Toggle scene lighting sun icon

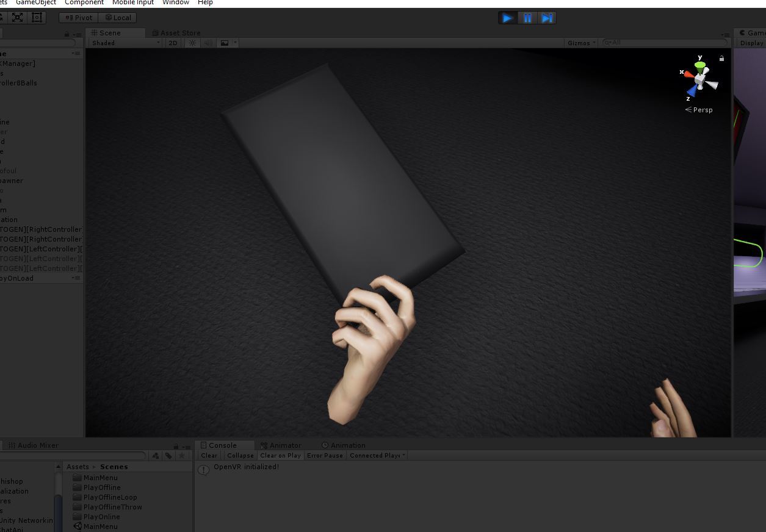pos(193,43)
